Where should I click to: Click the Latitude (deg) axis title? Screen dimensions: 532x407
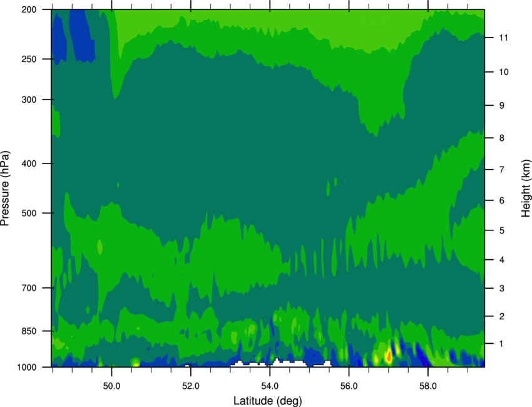tap(267, 401)
